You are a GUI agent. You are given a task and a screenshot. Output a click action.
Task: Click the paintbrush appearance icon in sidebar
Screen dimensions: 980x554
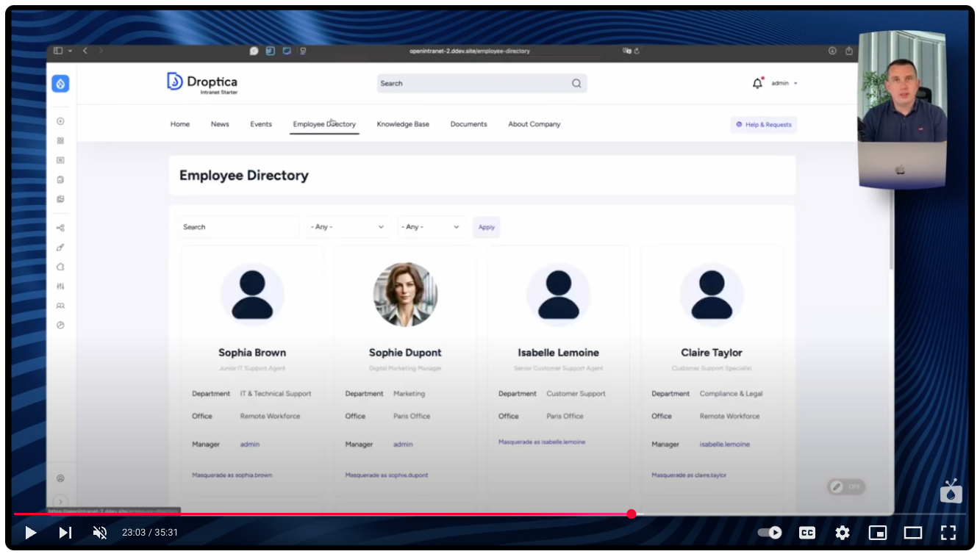point(60,248)
